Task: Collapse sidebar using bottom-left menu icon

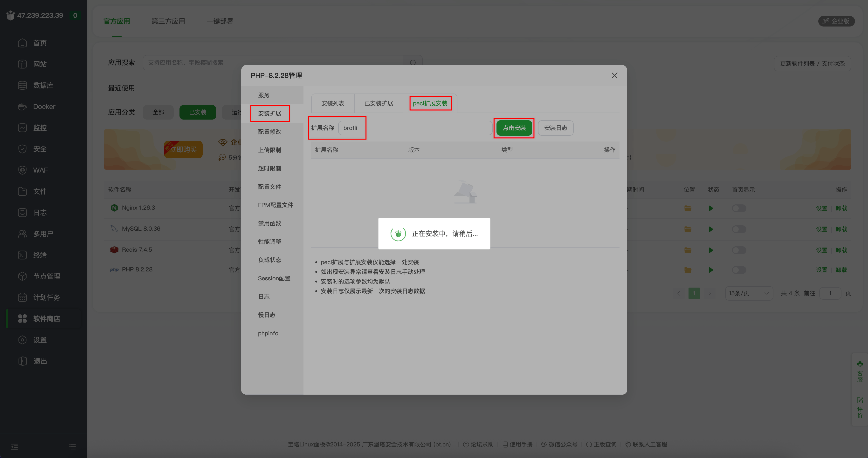Action: [14, 446]
